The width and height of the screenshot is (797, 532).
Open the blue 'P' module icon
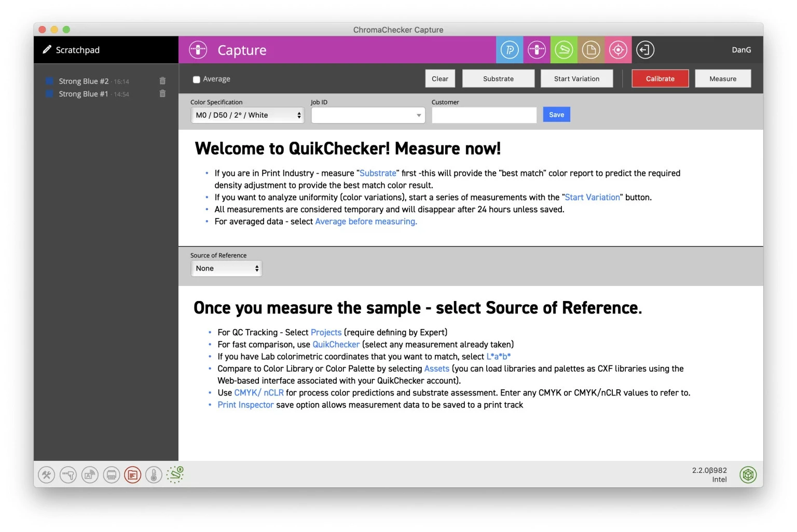510,50
